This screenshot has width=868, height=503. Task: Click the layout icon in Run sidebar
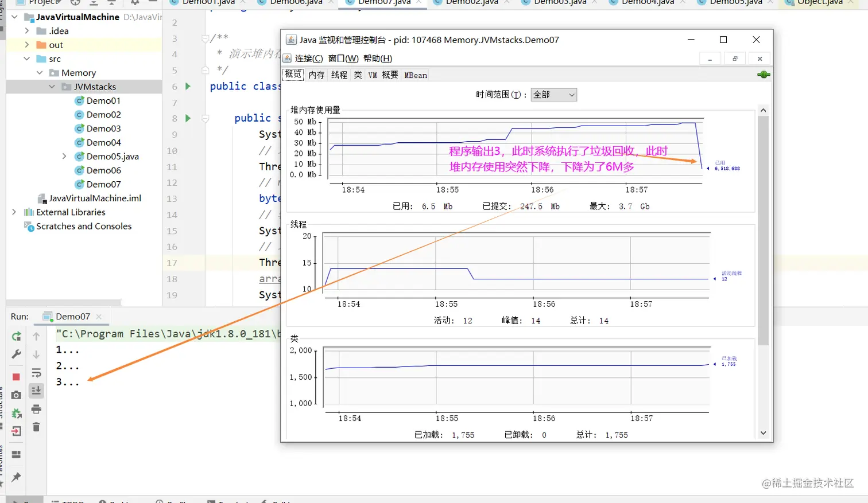[16, 454]
